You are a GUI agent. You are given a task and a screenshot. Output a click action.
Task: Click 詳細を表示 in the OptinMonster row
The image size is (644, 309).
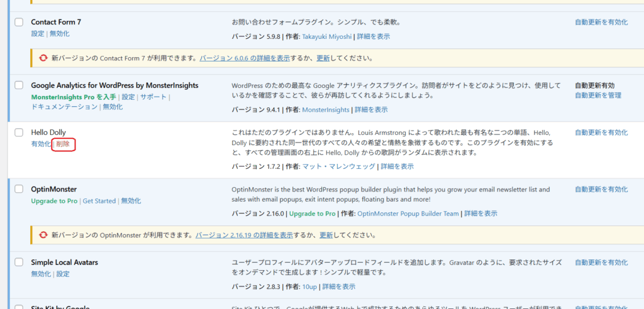point(481,214)
